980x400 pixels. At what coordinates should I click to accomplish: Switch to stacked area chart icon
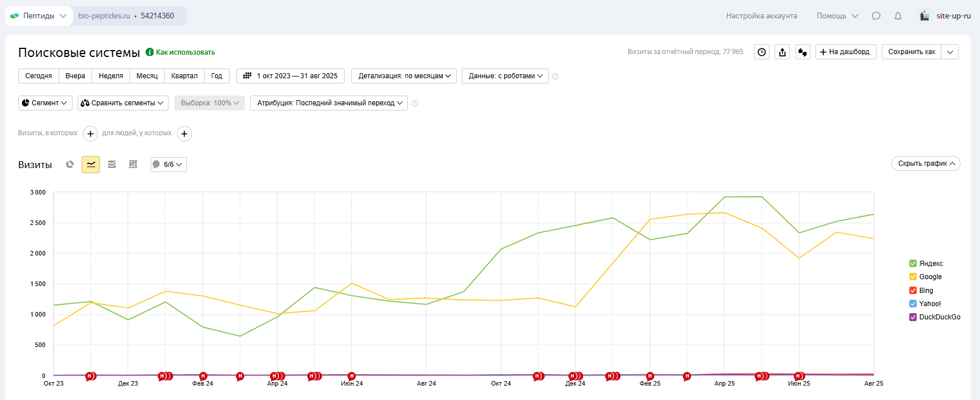(x=112, y=165)
